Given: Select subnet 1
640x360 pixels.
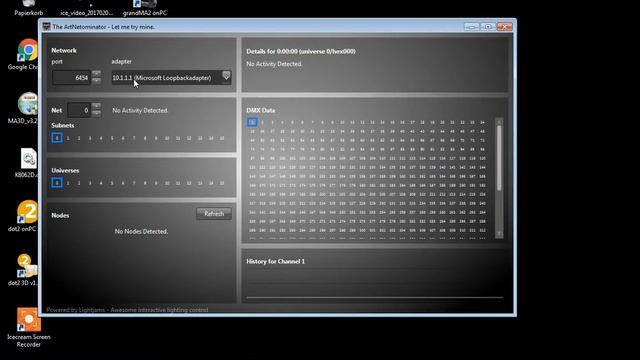Looking at the screenshot, I should 68,138.
